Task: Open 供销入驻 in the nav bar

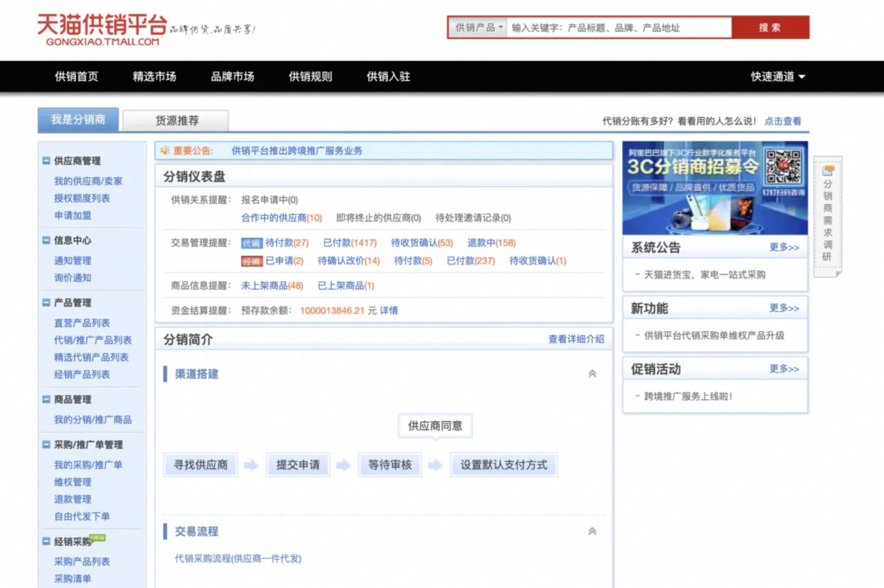Action: point(389,77)
